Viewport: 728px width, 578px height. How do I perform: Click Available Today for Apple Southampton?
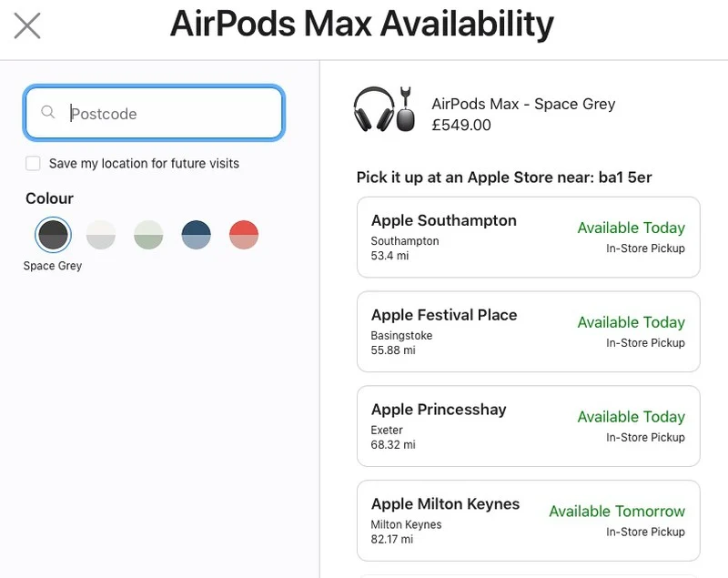click(x=631, y=228)
